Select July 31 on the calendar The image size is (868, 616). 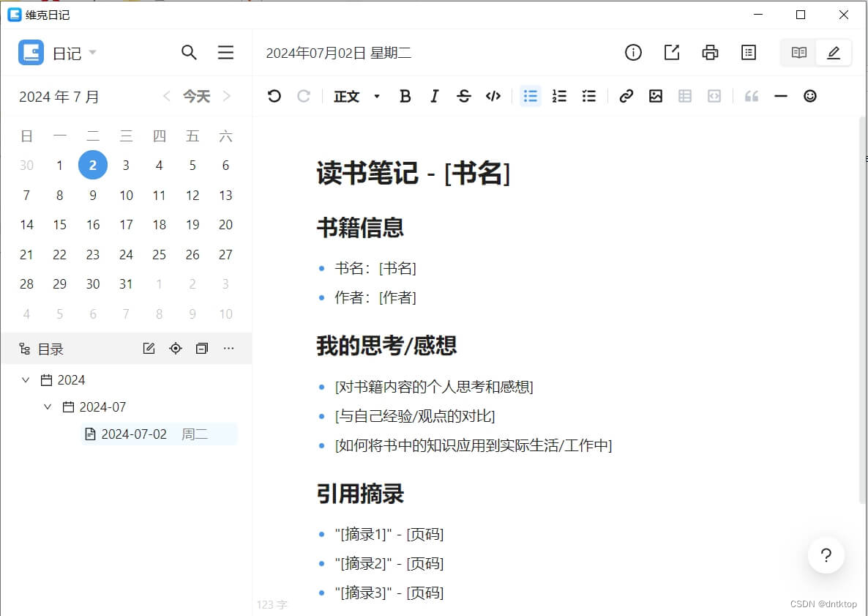(x=126, y=284)
